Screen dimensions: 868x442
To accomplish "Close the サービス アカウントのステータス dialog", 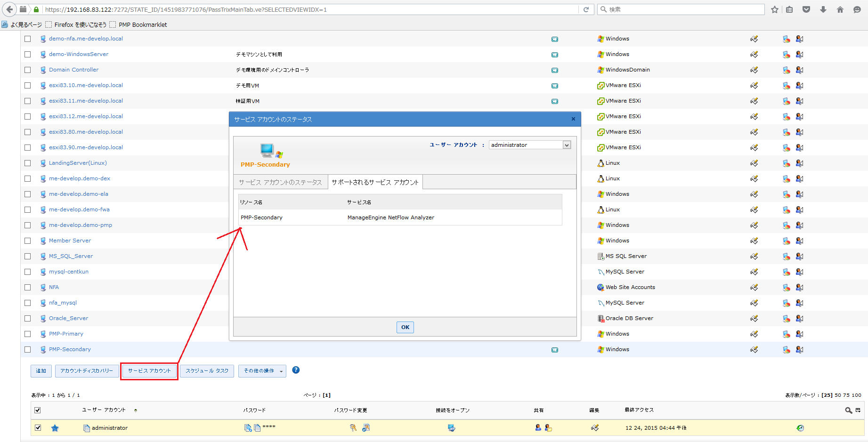I will coord(573,119).
